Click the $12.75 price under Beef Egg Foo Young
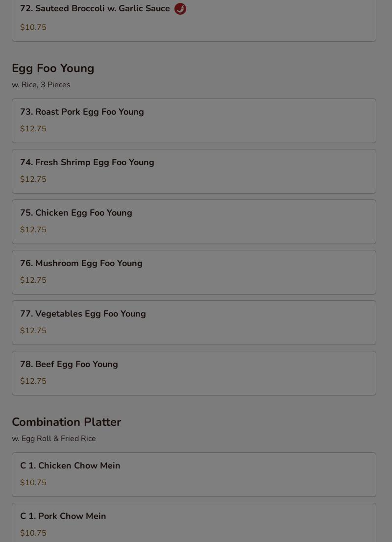The height and width of the screenshot is (542, 392). 33,381
